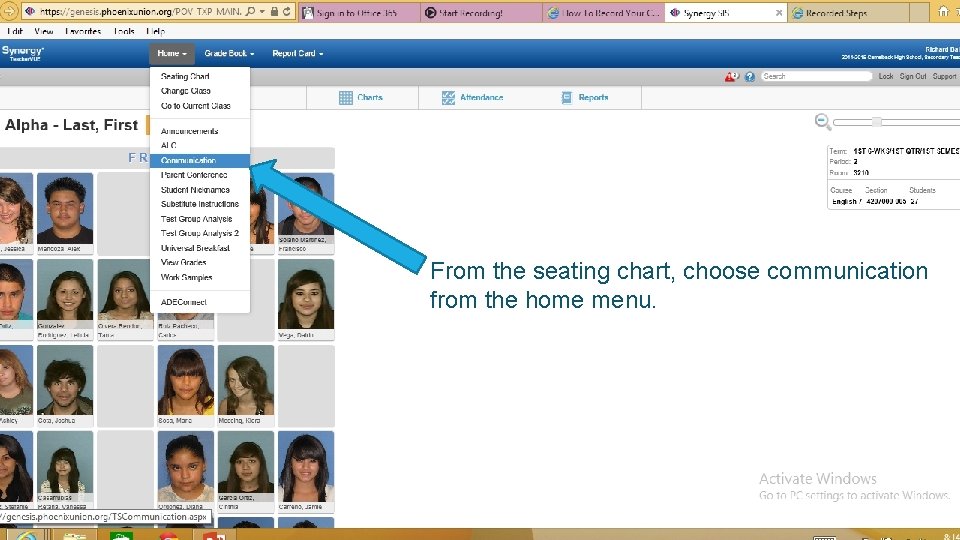Open the browser View menu

pos(44,31)
